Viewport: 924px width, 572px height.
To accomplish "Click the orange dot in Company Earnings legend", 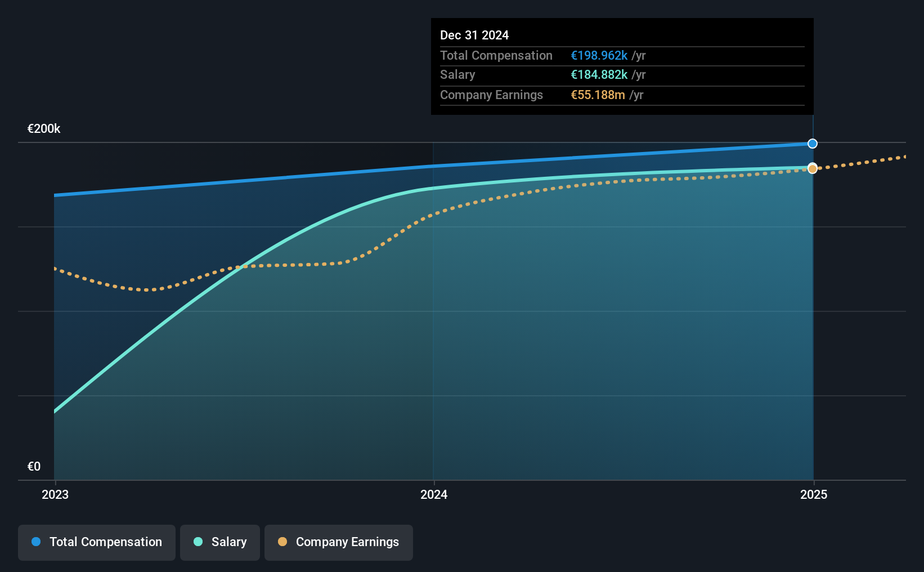I will coord(282,542).
